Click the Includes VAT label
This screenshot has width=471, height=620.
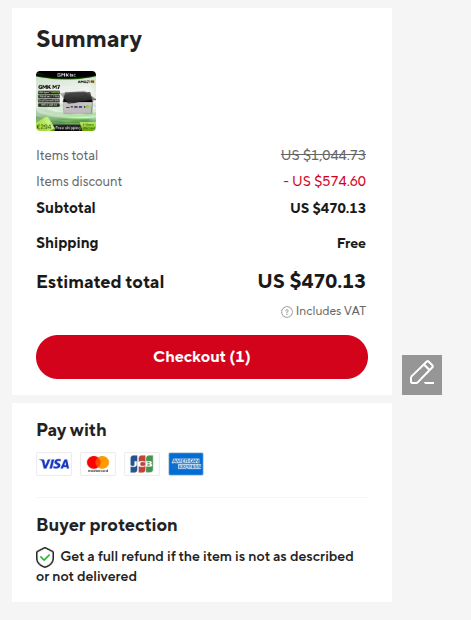(x=331, y=311)
